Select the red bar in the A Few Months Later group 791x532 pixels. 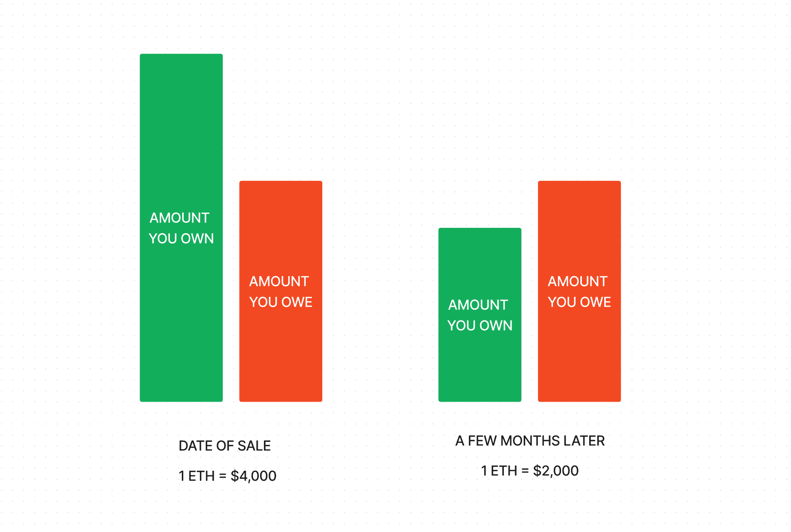tap(579, 291)
